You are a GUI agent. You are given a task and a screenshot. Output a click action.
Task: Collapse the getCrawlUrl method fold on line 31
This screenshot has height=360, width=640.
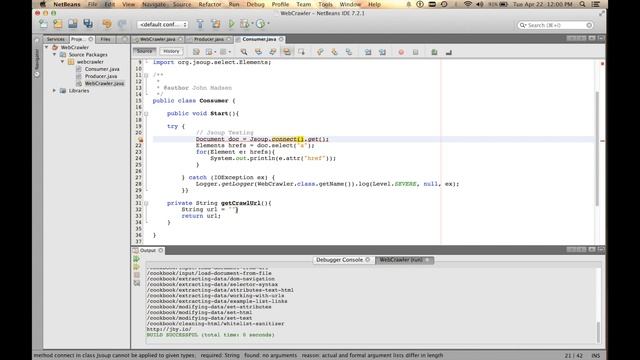point(146,203)
